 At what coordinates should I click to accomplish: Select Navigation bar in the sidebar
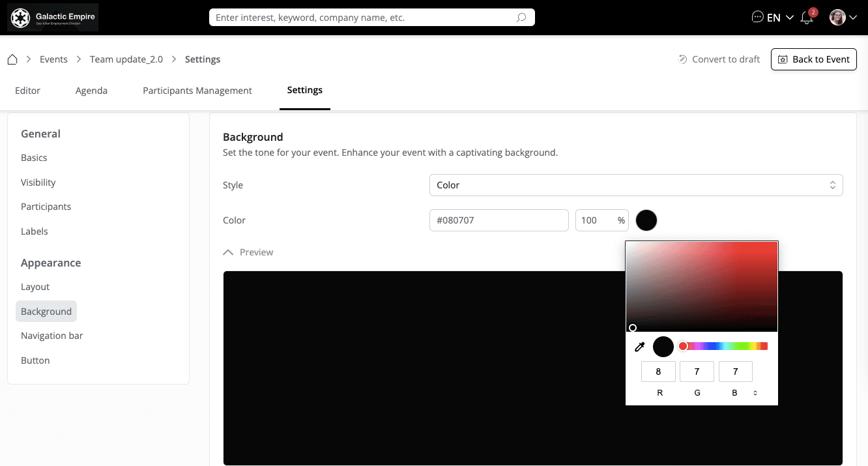(52, 336)
